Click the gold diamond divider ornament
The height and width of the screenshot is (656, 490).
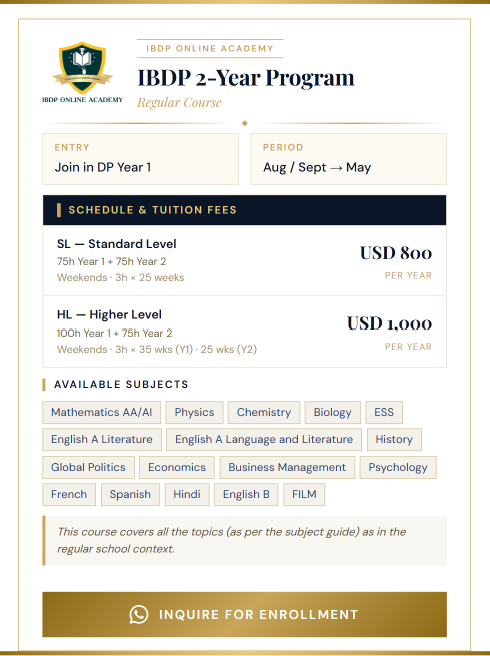coord(245,123)
